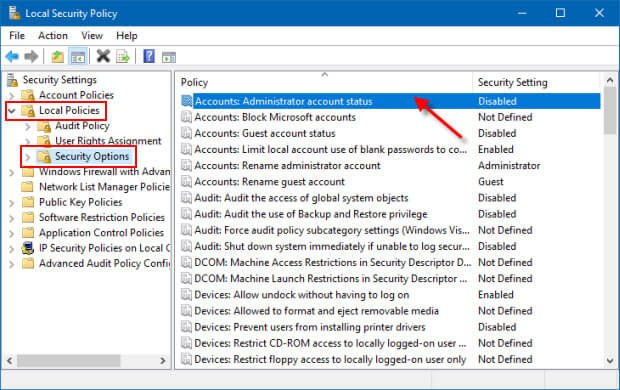The width and height of the screenshot is (620, 390).
Task: Click the Block Microsoft accounts policy icon
Action: (186, 117)
